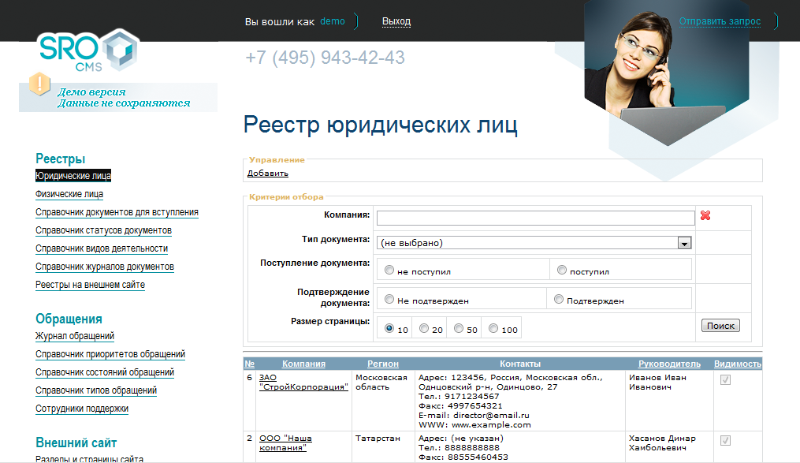Viewport: 800px width, 463px height.
Task: Focus the 'Компания' search field
Action: (535, 217)
